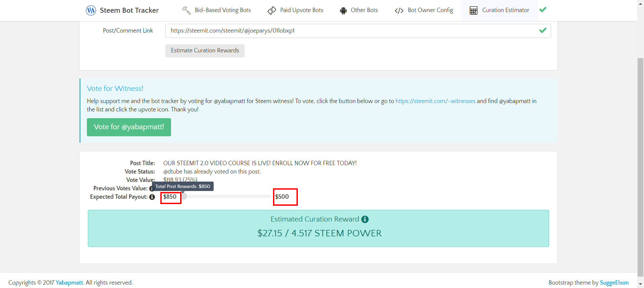Click the info icon beside Estimated Curation Reward
Image resolution: width=644 pixels, height=288 pixels.
[365, 219]
